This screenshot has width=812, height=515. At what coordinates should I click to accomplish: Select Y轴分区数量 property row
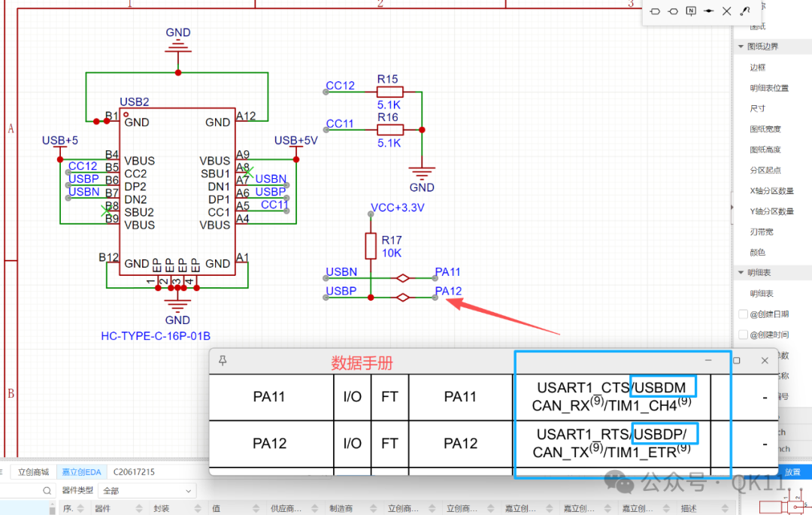[x=771, y=211]
